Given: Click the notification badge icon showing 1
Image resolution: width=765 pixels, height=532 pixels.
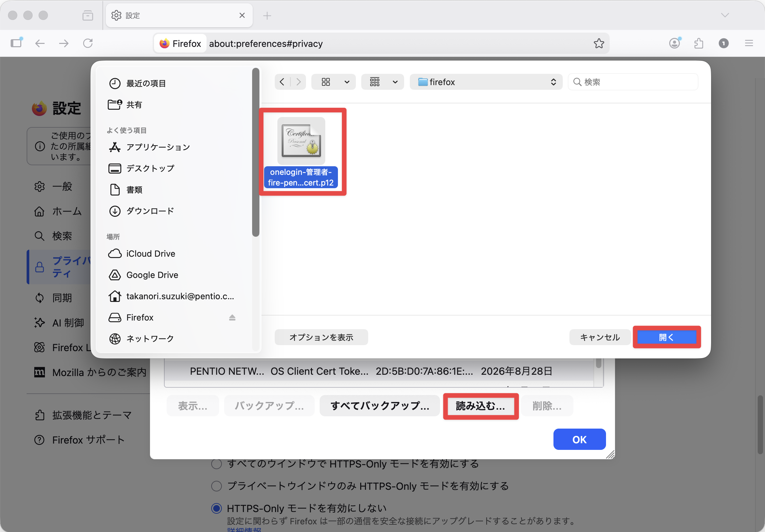Looking at the screenshot, I should [724, 43].
